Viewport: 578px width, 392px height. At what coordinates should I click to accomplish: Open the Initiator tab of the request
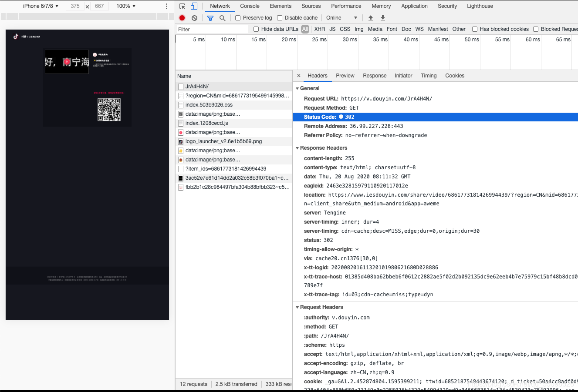403,76
